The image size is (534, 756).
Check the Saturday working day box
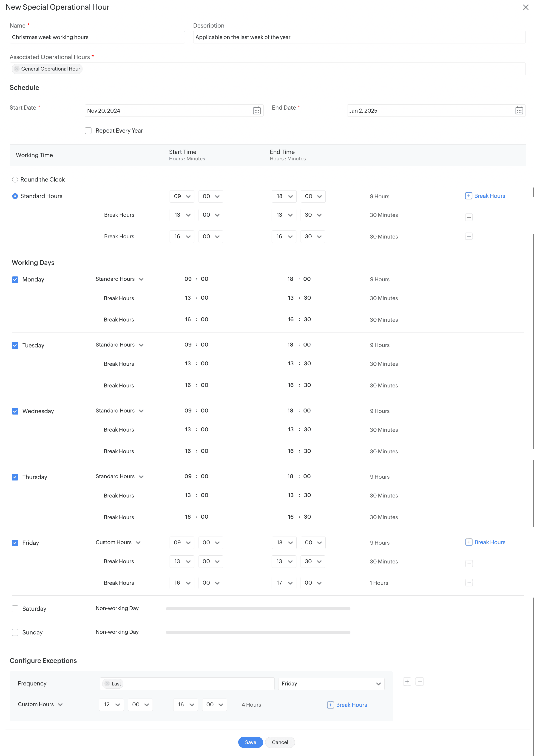pyautogui.click(x=15, y=609)
